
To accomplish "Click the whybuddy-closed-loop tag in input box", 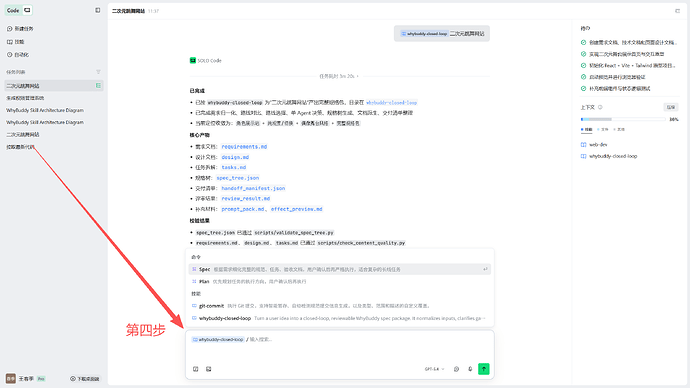I will (x=218, y=340).
